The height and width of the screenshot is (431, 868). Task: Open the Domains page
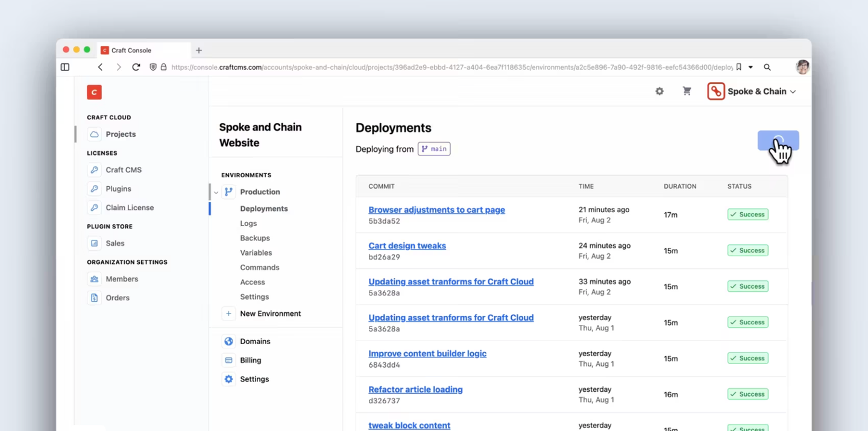coord(255,341)
